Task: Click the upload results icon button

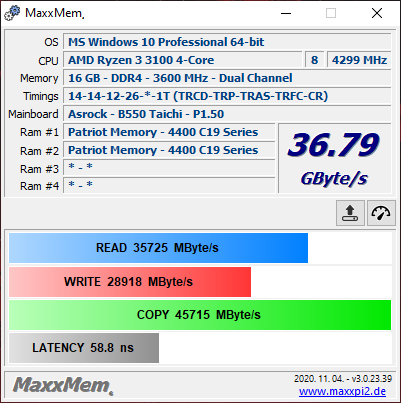Action: (350, 213)
